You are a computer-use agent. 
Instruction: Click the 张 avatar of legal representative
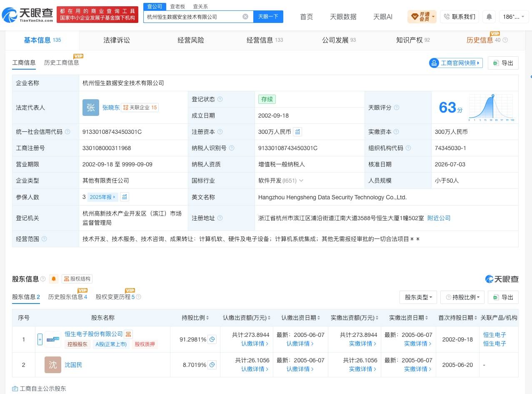pos(91,108)
